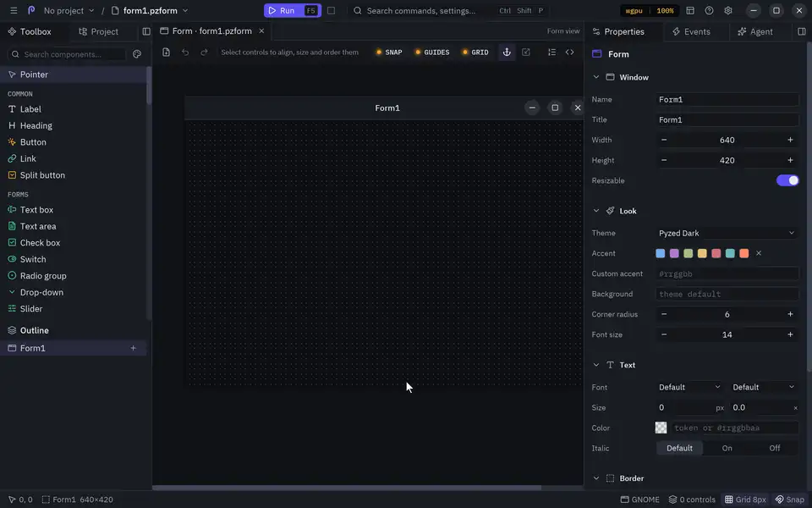Image resolution: width=812 pixels, height=508 pixels.
Task: Open the help question mark icon
Action: click(709, 10)
